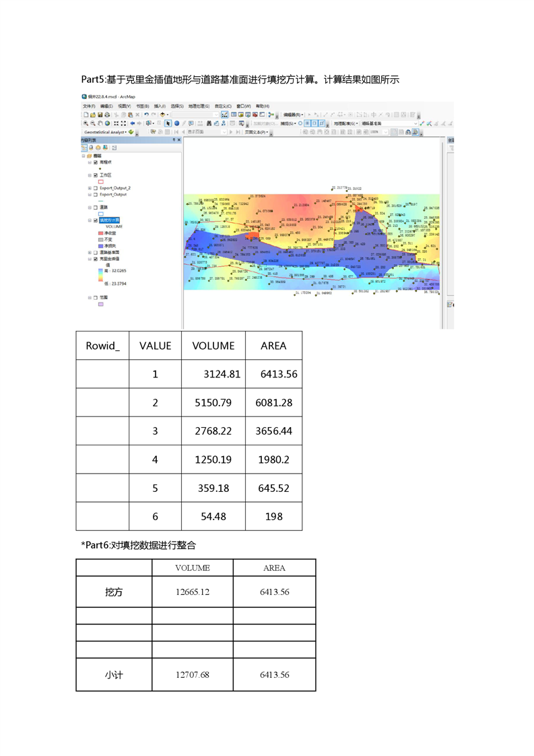Viewport: 534px width, 756px height.
Task: Click the 编辑器(R) editor button
Action: click(x=293, y=115)
